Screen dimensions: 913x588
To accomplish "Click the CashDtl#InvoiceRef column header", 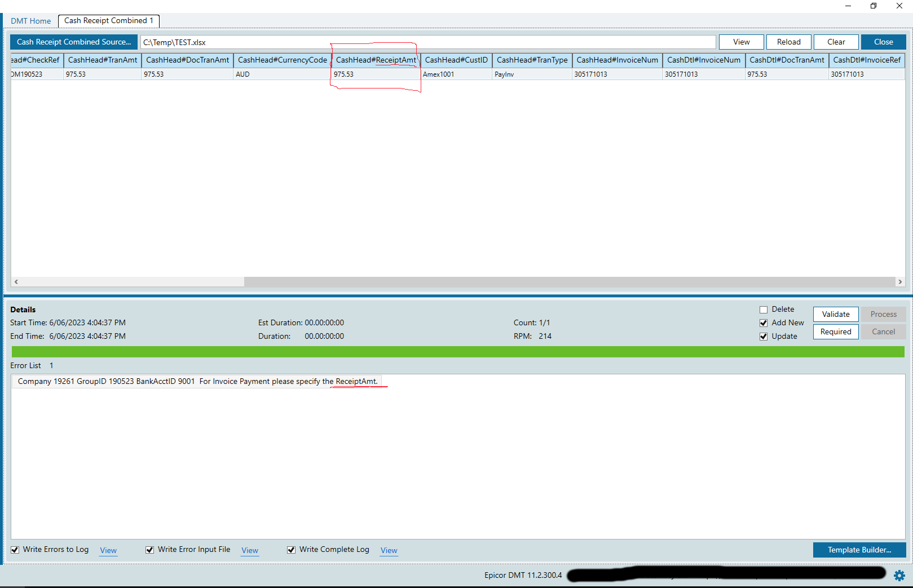I will click(867, 60).
